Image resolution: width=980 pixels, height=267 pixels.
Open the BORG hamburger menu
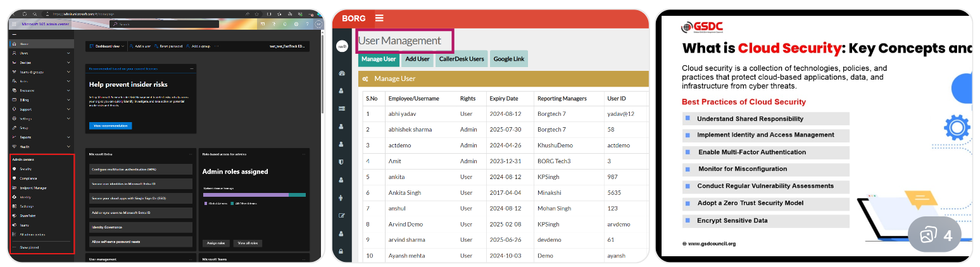[x=379, y=18]
